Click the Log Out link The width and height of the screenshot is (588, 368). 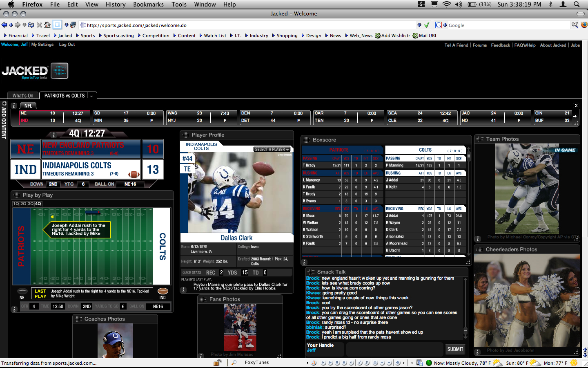tap(67, 45)
